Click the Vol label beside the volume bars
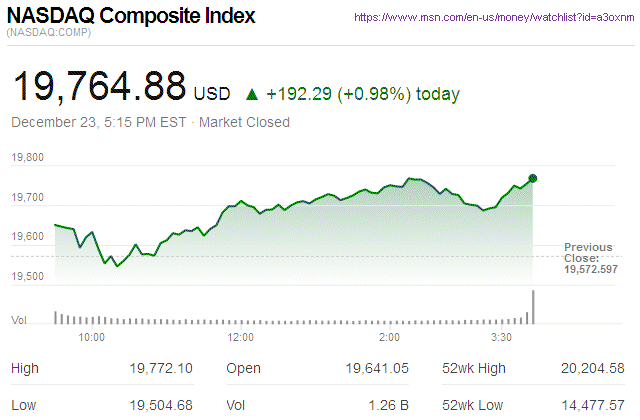 pos(18,320)
